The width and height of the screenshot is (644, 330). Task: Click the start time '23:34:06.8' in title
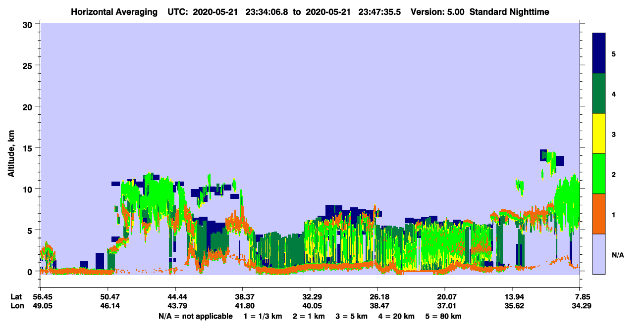coord(267,11)
